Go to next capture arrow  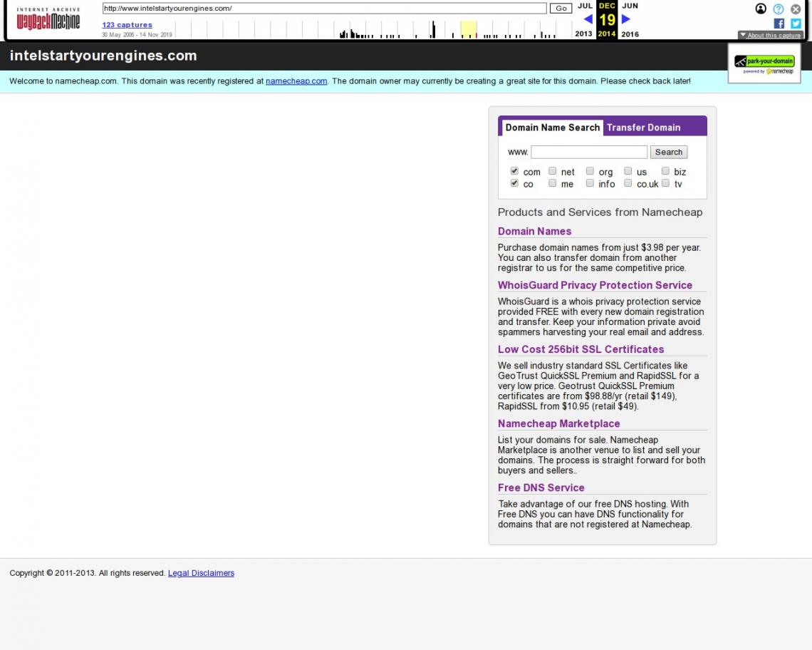tap(626, 19)
